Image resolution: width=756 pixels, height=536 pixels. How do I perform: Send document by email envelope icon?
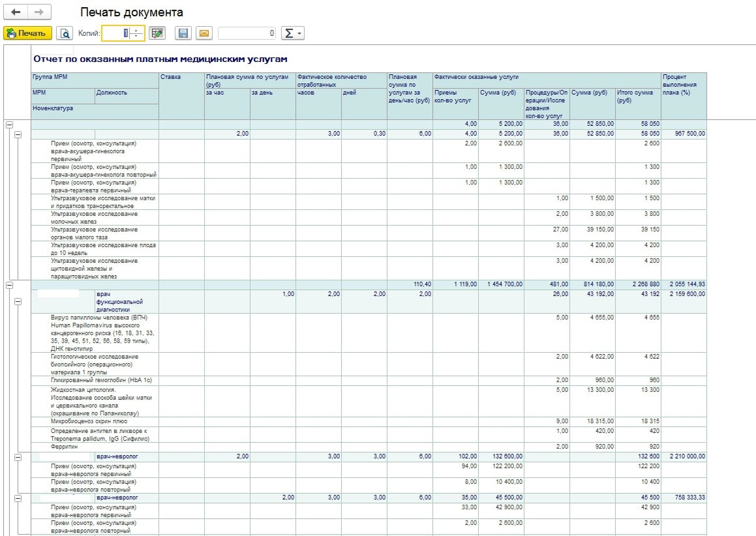pyautogui.click(x=204, y=33)
